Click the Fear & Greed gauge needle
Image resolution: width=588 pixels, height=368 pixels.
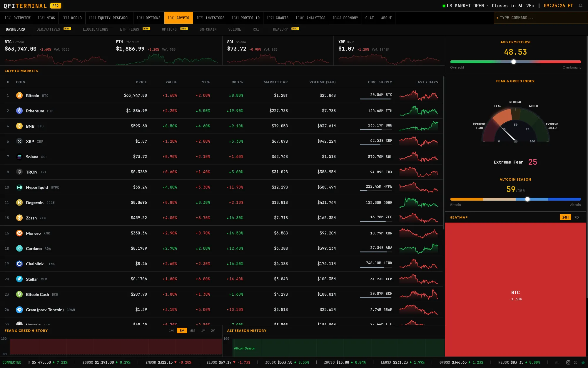(x=508, y=134)
